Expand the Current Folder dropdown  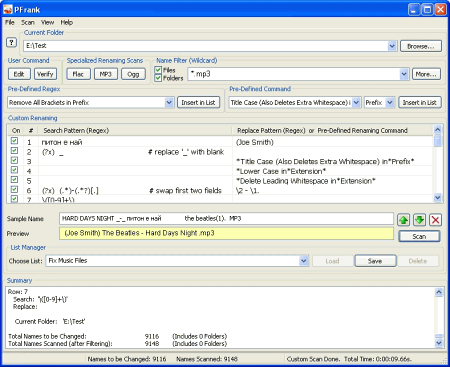[x=392, y=46]
